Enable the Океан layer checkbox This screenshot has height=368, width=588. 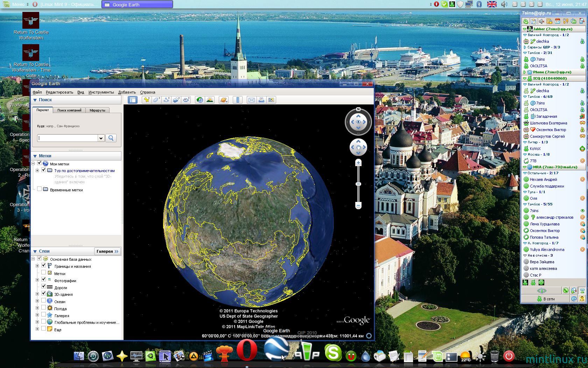click(44, 301)
